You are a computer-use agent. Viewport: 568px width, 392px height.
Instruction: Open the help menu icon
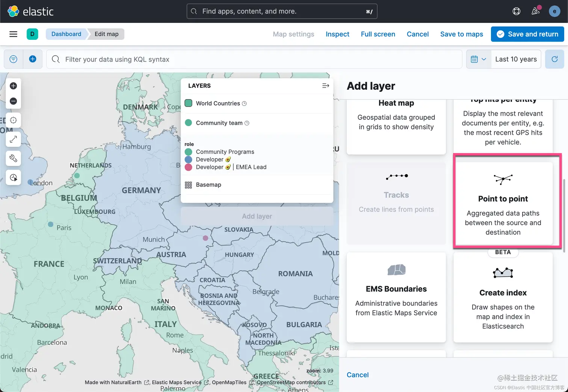(x=517, y=11)
